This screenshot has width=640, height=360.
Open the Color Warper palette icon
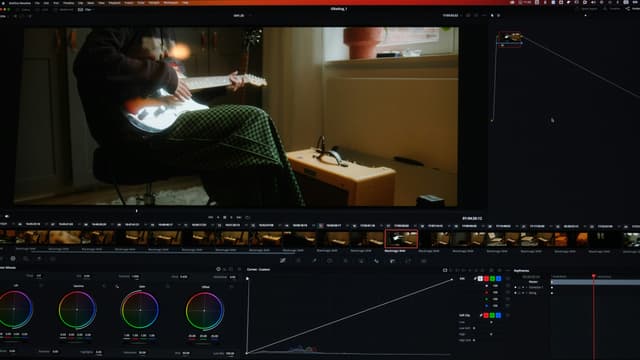[299, 260]
